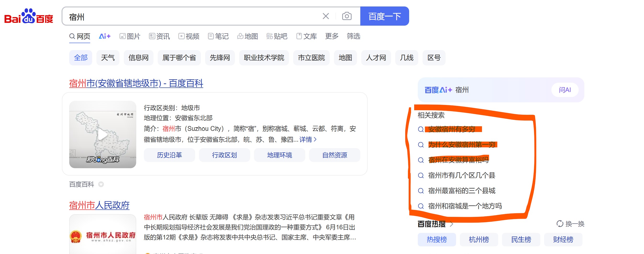Screen dimensions: 644x254
Task: Switch to the 地图 tab
Action: pos(248,36)
